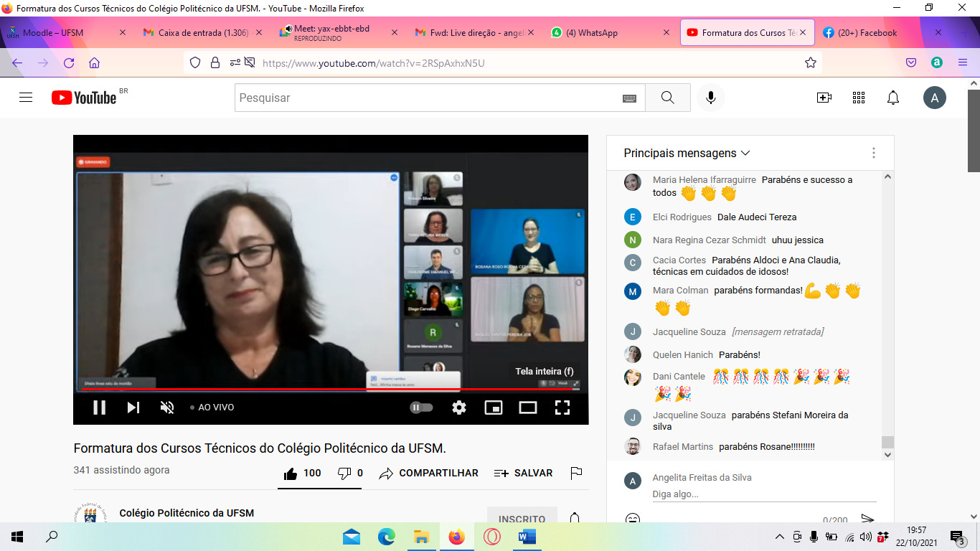Pause the live video playback
The image size is (980, 551).
[100, 408]
